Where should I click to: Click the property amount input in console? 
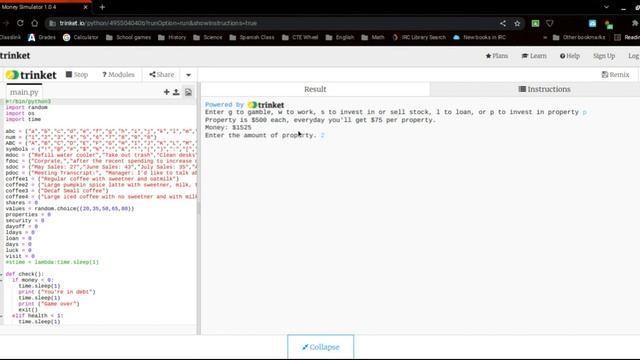[322, 135]
